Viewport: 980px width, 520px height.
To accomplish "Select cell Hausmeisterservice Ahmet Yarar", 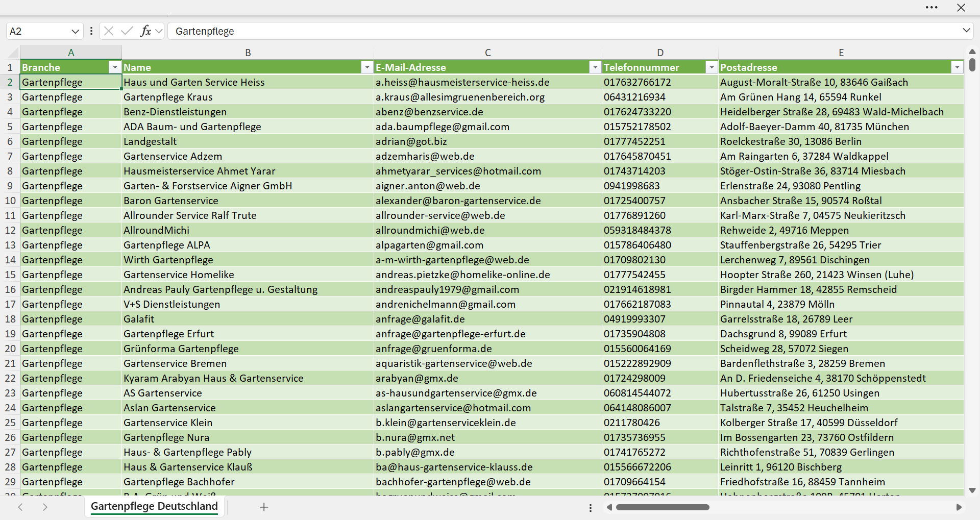I will pyautogui.click(x=248, y=171).
